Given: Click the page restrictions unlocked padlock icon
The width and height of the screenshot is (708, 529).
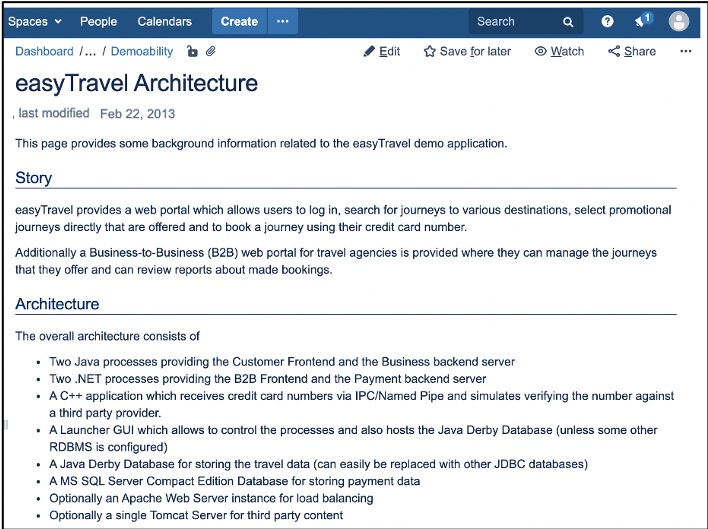Looking at the screenshot, I should click(192, 51).
